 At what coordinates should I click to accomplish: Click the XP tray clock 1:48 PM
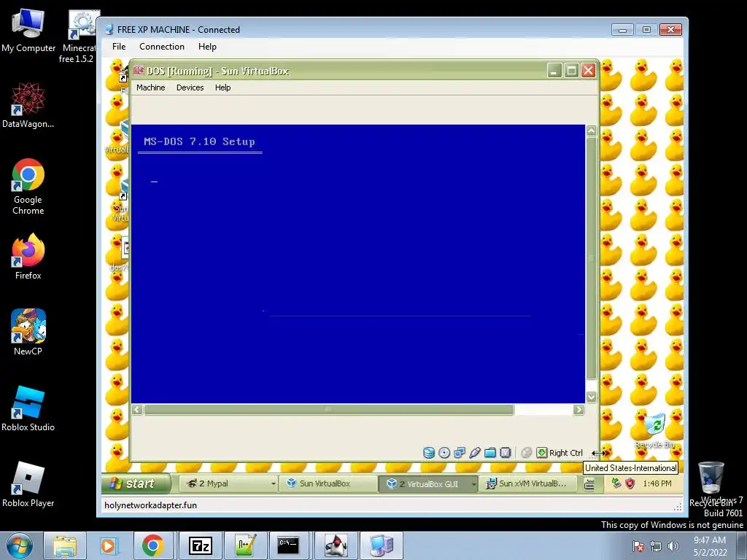coord(657,484)
